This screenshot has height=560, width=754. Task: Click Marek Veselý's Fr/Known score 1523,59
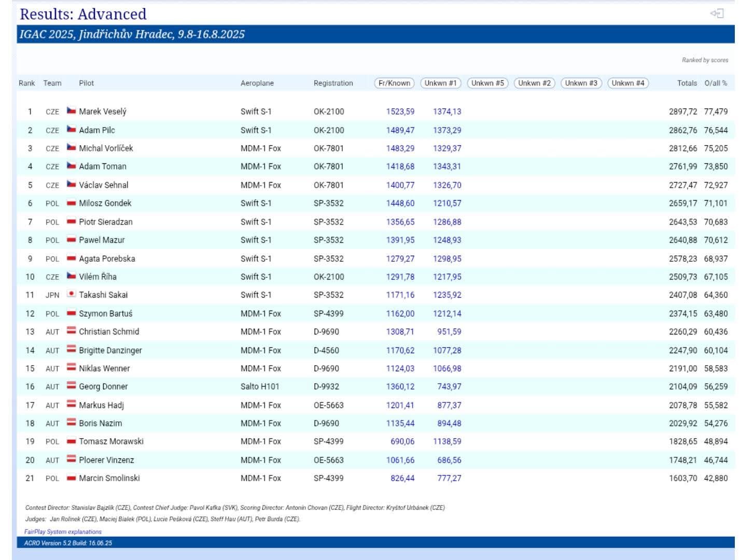point(400,111)
